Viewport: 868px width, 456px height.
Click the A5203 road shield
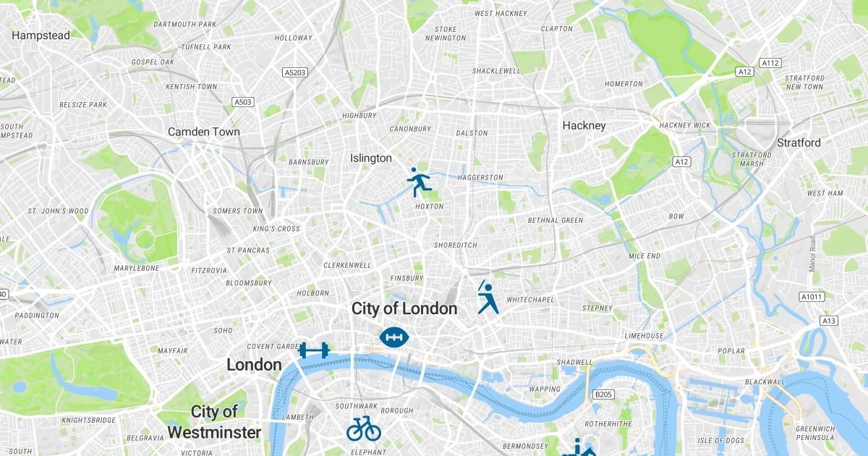coord(295,72)
